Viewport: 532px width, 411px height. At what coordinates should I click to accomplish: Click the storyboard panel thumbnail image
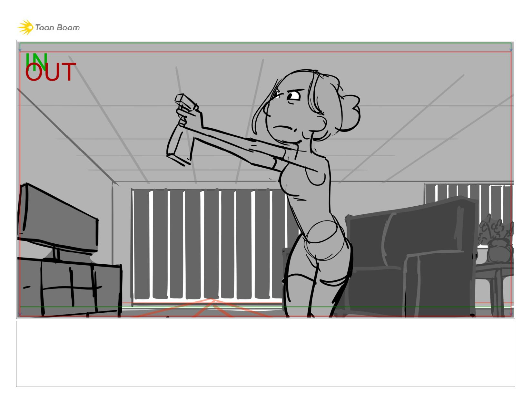pyautogui.click(x=265, y=180)
